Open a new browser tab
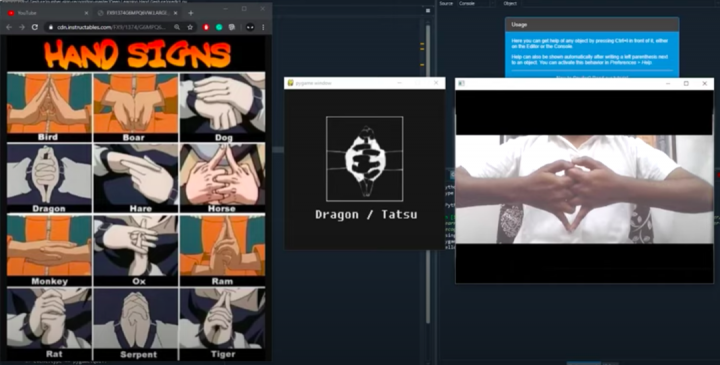Screen dimensions: 720x365 click(x=191, y=13)
